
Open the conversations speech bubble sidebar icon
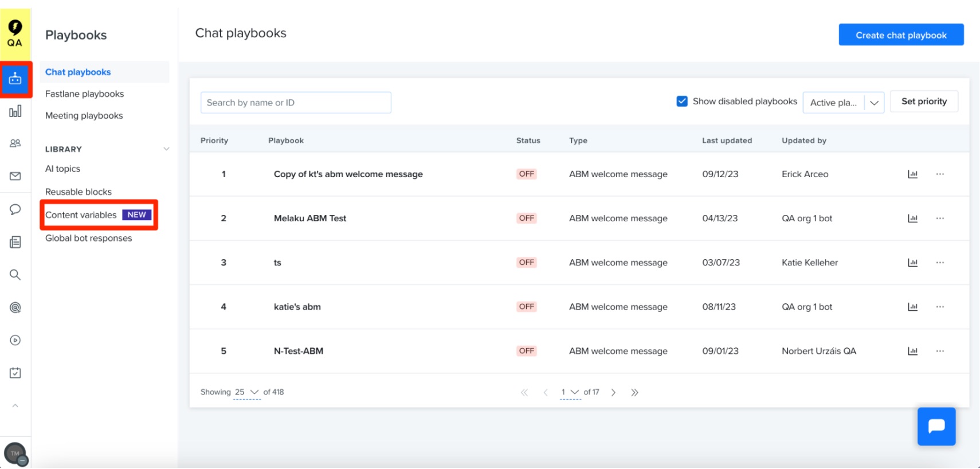pyautogui.click(x=15, y=209)
